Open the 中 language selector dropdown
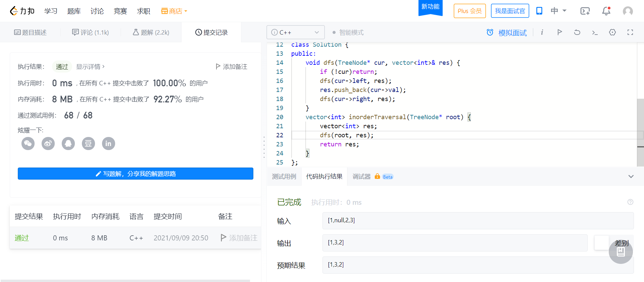Image resolution: width=644 pixels, height=282 pixels. [559, 11]
